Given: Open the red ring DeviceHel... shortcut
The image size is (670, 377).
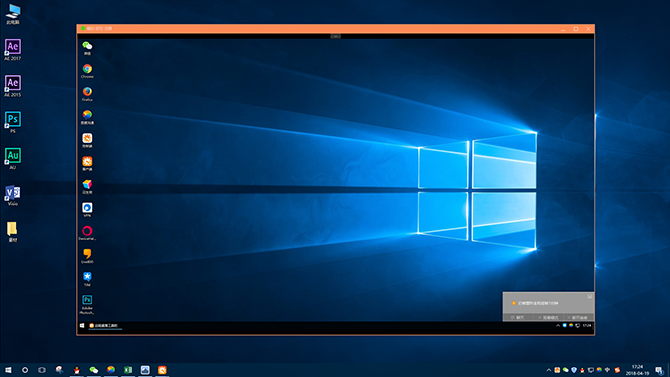Looking at the screenshot, I should (87, 233).
